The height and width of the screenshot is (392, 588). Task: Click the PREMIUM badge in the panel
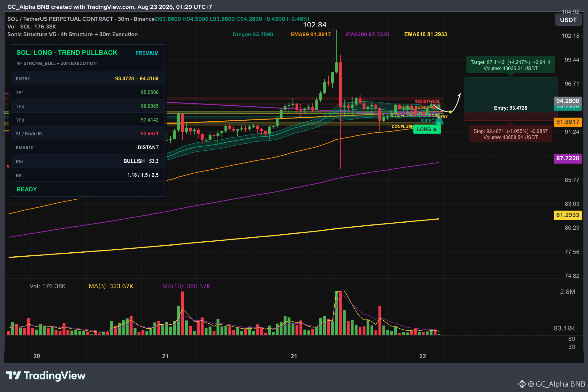[147, 53]
